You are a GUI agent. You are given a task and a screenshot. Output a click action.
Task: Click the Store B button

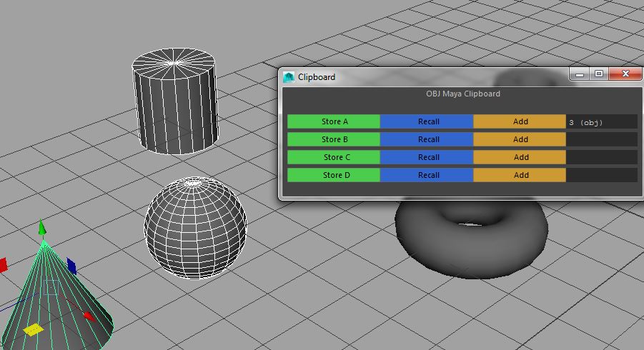(334, 139)
